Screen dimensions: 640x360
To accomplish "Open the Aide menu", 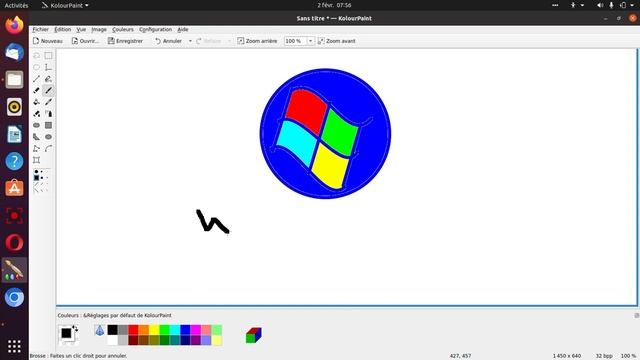I will coord(182,29).
